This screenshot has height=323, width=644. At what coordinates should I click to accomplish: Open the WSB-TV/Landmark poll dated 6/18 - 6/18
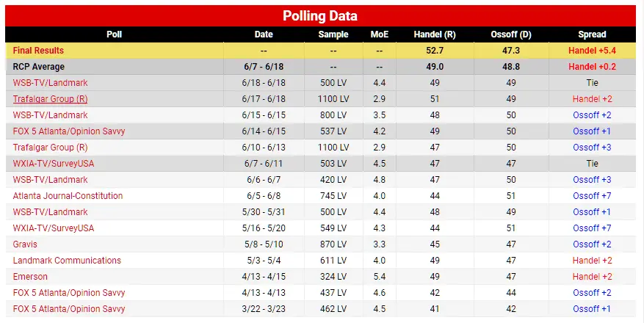(x=50, y=83)
